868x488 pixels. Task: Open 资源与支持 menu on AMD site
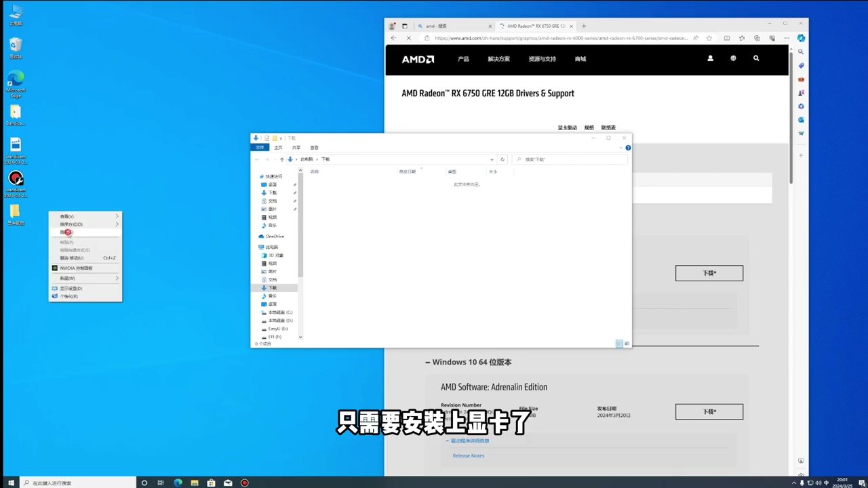click(x=542, y=59)
